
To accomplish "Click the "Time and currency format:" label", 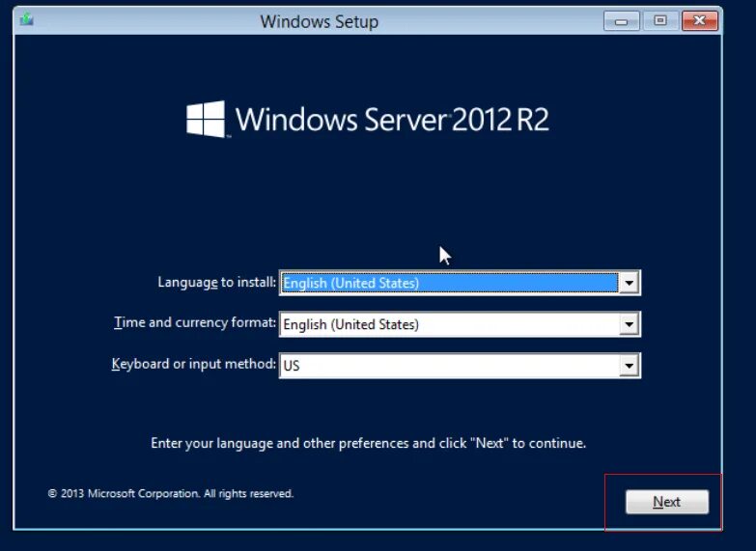I will pos(195,322).
